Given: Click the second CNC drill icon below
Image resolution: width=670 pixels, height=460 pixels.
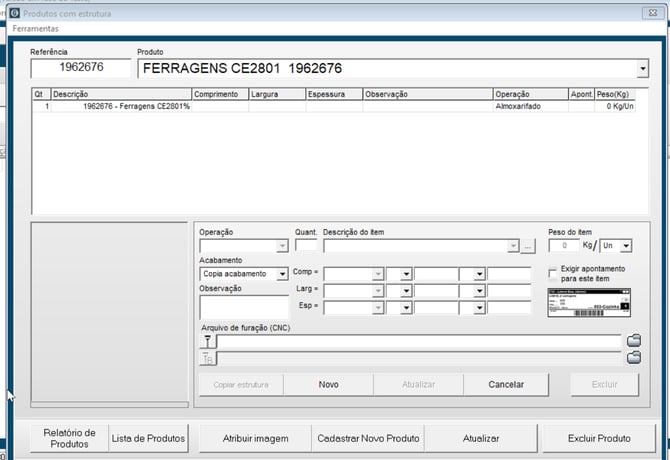Looking at the screenshot, I should coord(209,358).
